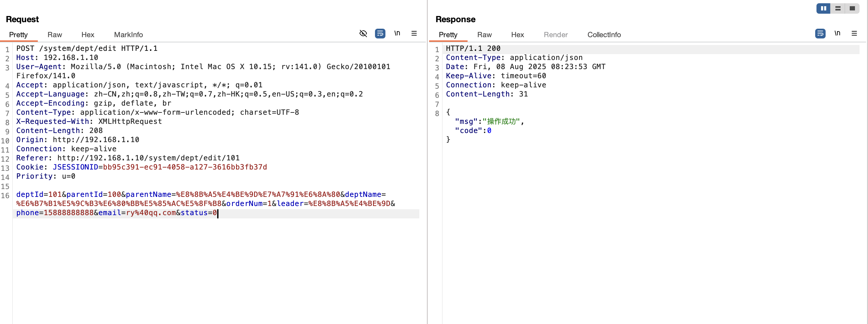Open the Response Render tab

556,35
